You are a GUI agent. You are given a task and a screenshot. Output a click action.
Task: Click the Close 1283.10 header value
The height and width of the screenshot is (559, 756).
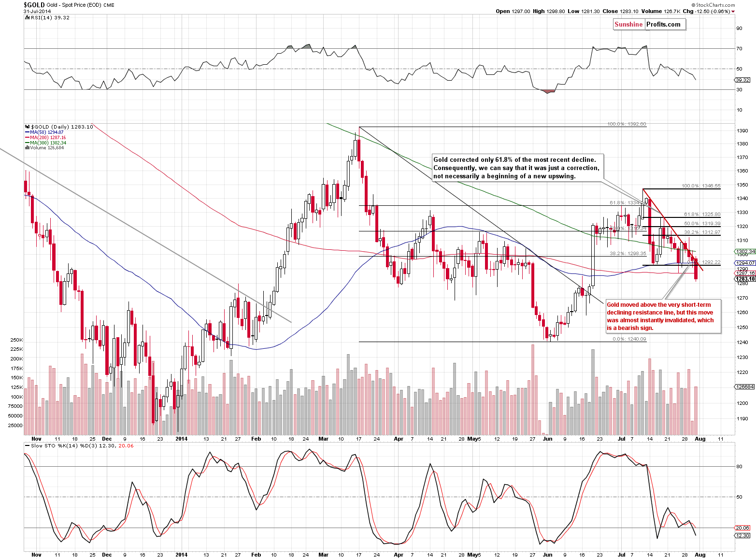pyautogui.click(x=621, y=11)
